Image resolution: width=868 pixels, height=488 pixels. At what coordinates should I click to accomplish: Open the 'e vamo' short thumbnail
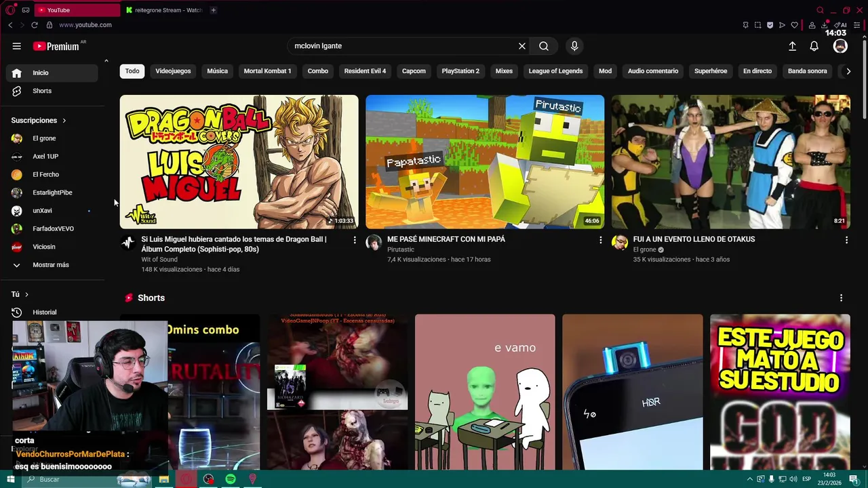pyautogui.click(x=485, y=392)
